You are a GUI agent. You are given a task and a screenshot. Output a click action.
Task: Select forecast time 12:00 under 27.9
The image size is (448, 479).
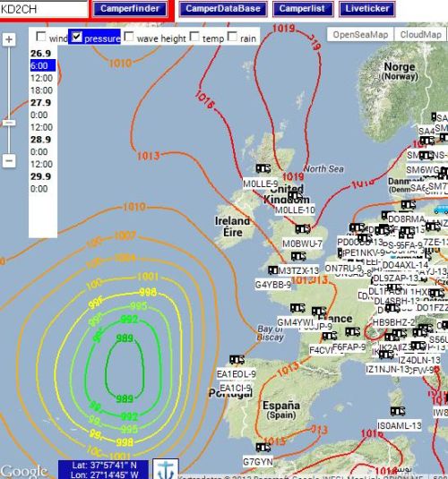(x=41, y=127)
